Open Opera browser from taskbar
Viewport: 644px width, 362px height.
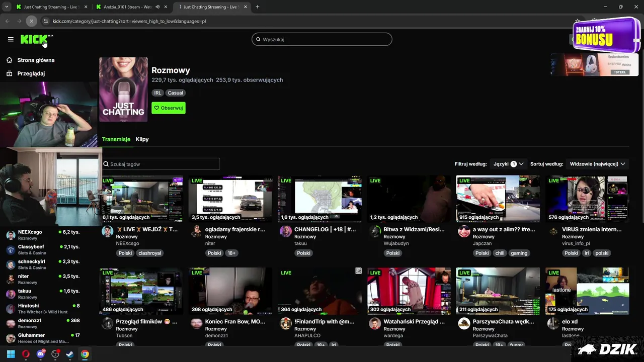26,354
